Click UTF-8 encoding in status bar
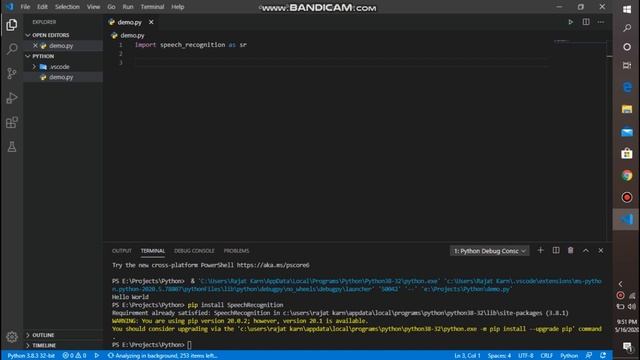This screenshot has height=360, width=640. (526, 356)
